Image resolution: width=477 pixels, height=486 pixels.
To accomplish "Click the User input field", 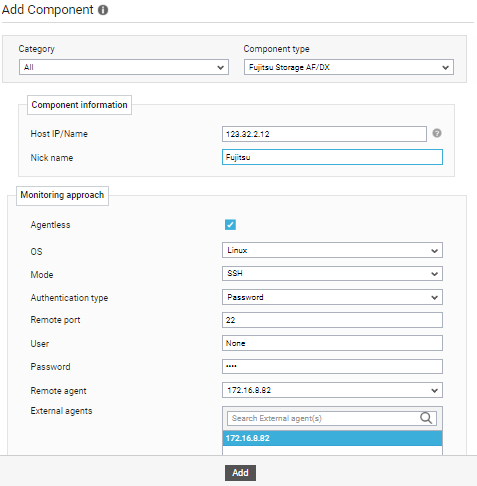I will pyautogui.click(x=332, y=343).
